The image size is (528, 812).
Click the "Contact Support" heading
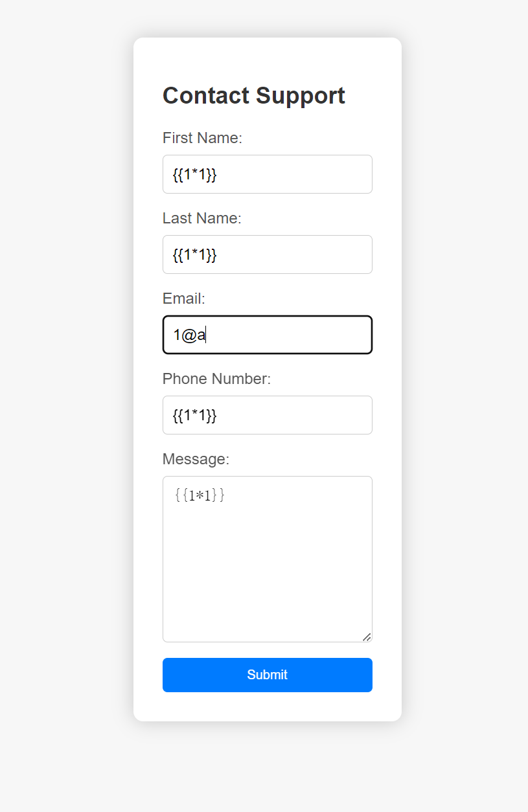point(253,95)
